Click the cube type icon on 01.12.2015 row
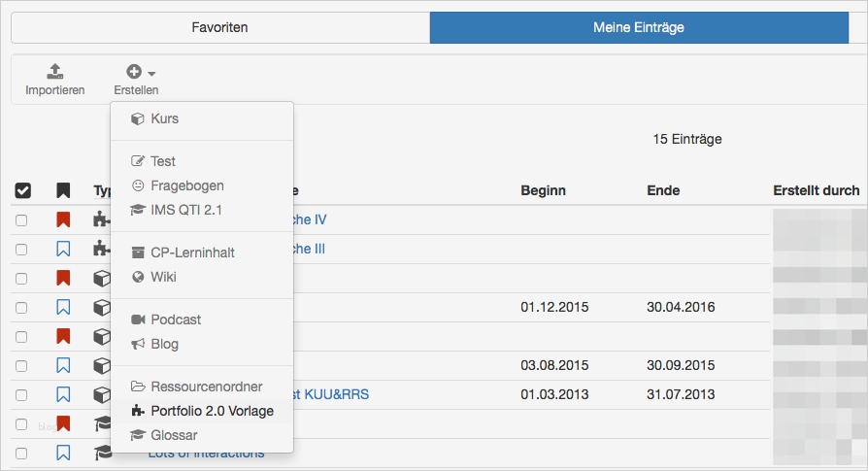The height and width of the screenshot is (471, 868). click(102, 307)
